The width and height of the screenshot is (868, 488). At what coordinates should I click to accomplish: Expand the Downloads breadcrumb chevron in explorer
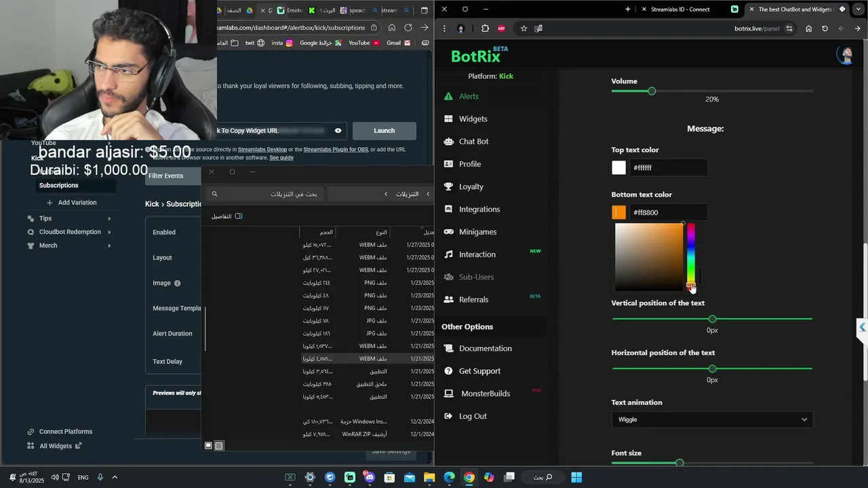[386, 194]
